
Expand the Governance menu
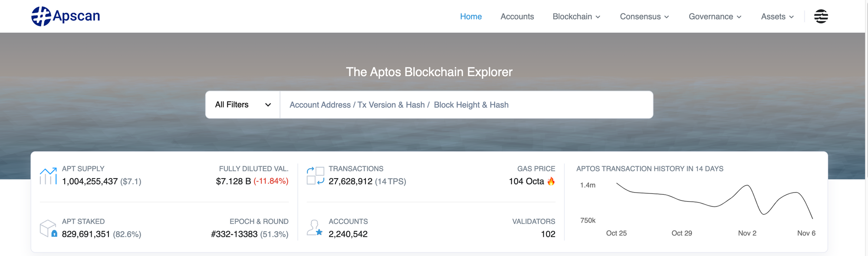[715, 17]
